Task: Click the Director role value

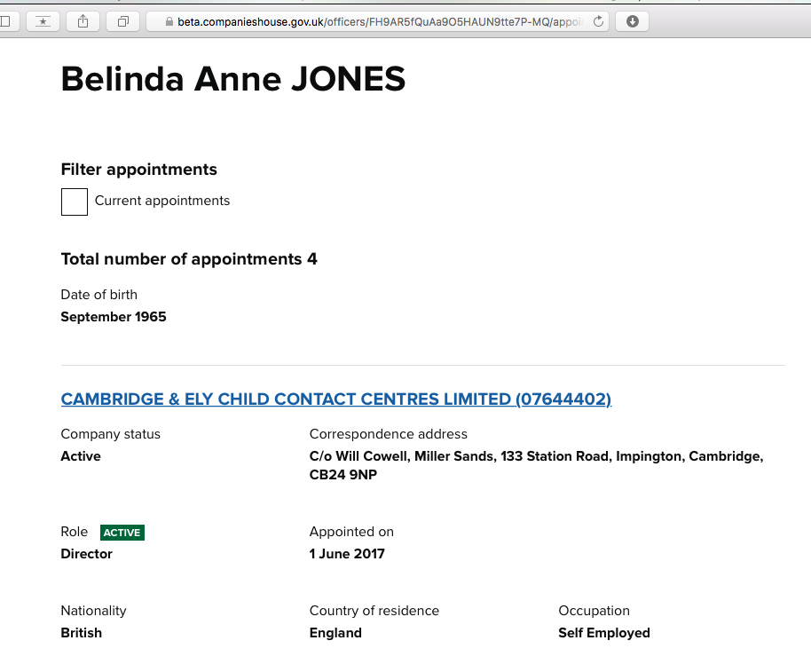Action: [86, 554]
